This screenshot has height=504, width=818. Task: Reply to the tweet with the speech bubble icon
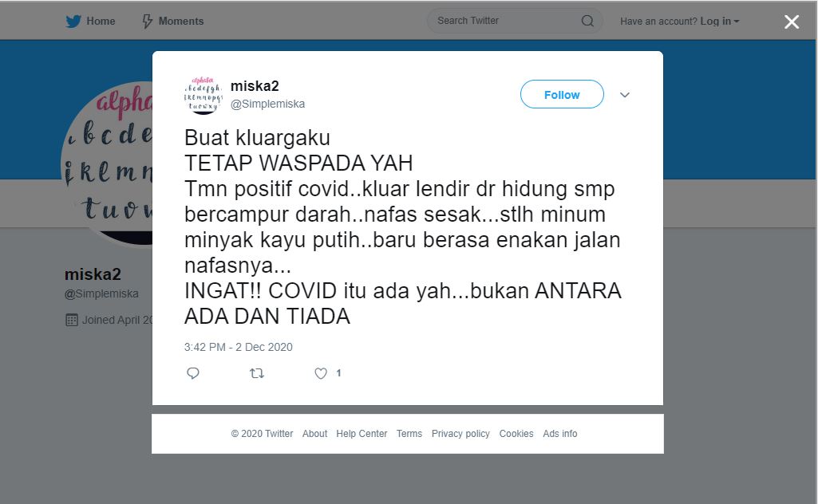click(193, 373)
